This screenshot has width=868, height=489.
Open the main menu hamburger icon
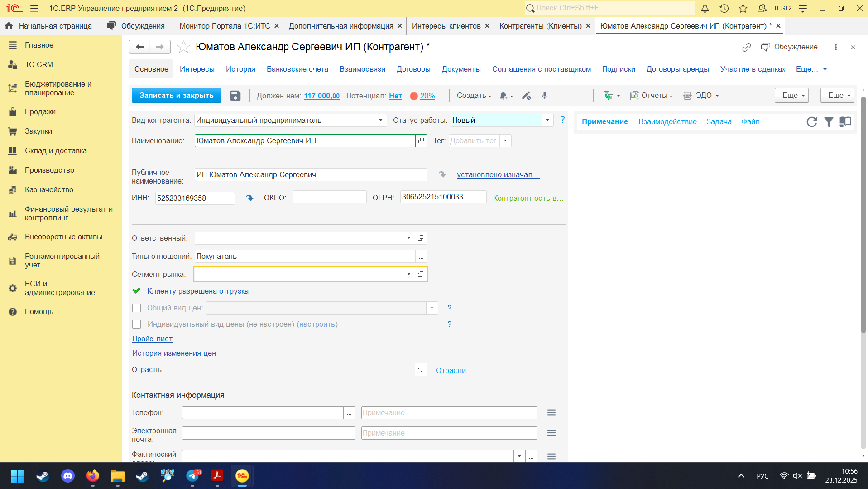(x=34, y=8)
